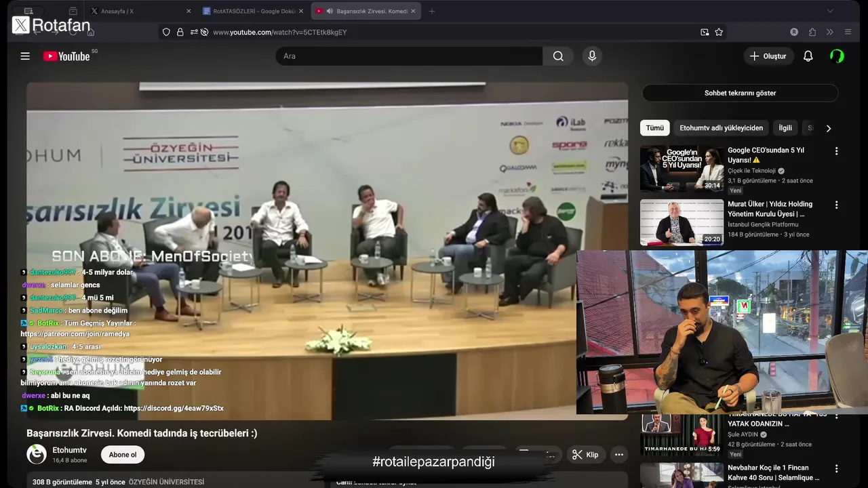Select the Tümü filter chip
Viewport: 868px width, 488px height.
654,127
